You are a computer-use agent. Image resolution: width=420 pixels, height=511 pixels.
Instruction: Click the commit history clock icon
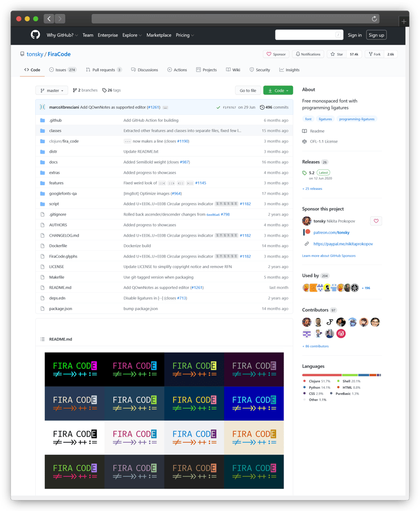point(262,107)
